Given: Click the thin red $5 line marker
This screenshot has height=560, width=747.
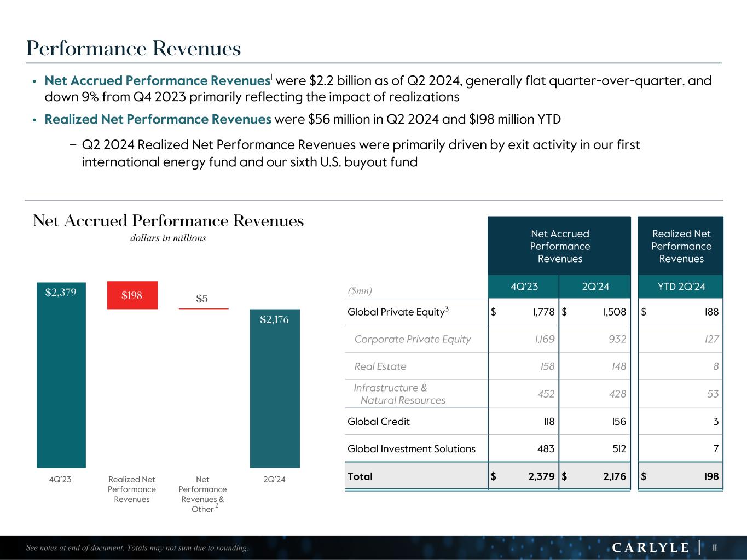Looking at the screenshot, I should click(x=203, y=309).
